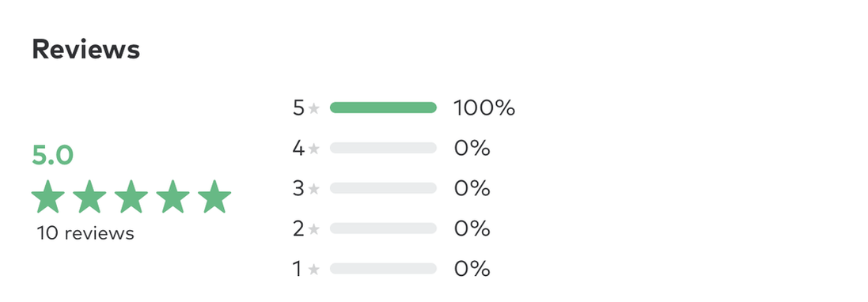Select the empty 2-star rating bar
The width and height of the screenshot is (868, 302).
(x=383, y=228)
